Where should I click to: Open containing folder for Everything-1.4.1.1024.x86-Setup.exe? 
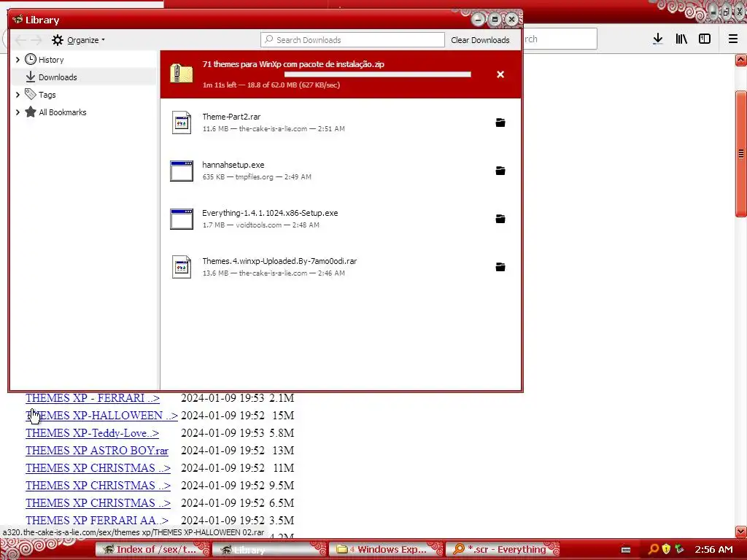(500, 219)
